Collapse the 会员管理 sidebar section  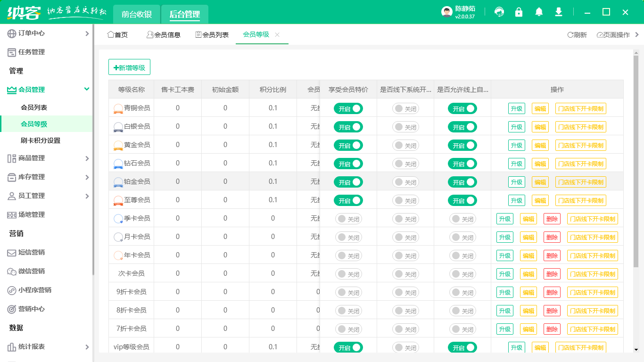point(86,90)
